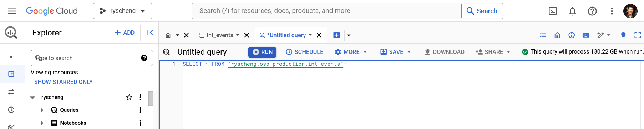Click ADD in Explorer panel
Screen dimensions: 644x129
125,33
